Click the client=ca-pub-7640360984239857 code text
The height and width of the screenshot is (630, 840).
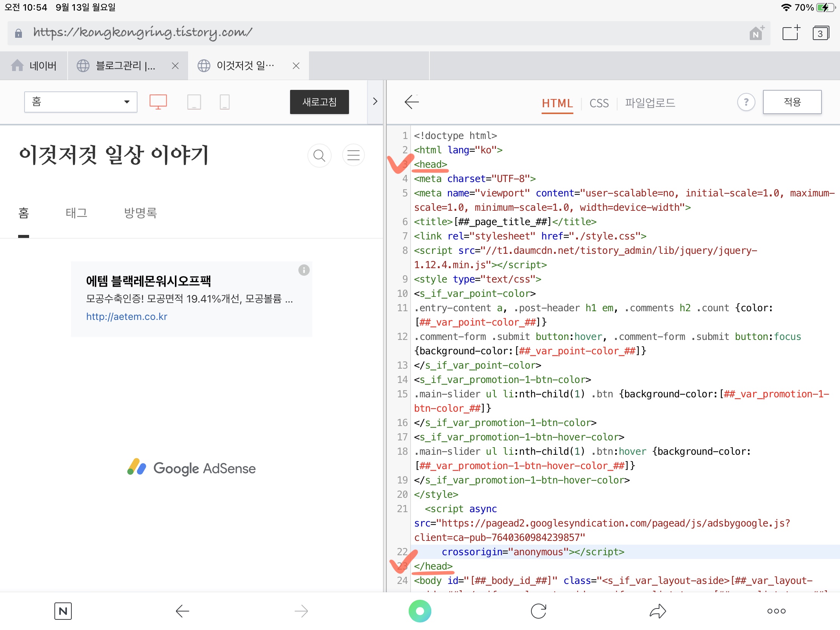coord(499,538)
